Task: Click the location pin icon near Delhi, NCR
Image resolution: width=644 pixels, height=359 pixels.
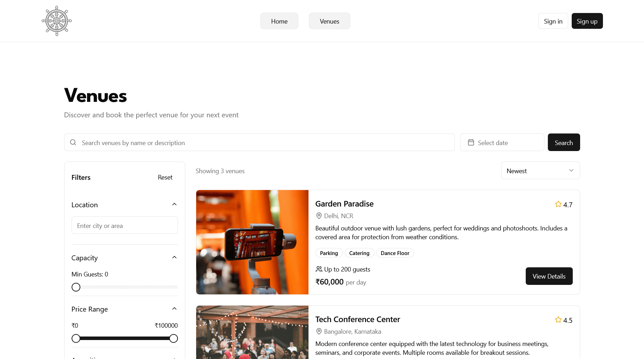Action: [319, 216]
